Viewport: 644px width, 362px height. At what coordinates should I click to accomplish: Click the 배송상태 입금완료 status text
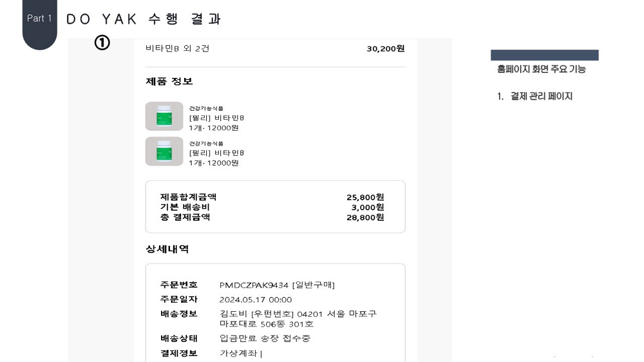265,339
